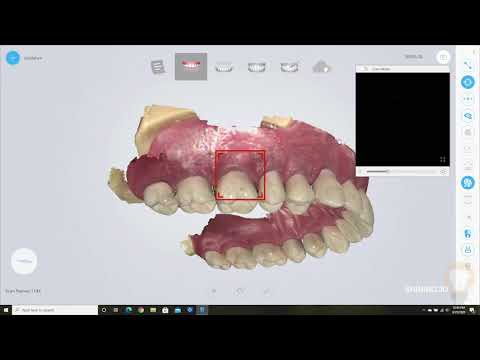480x360 pixels.
Task: Open the notification center icon
Action: (472, 310)
